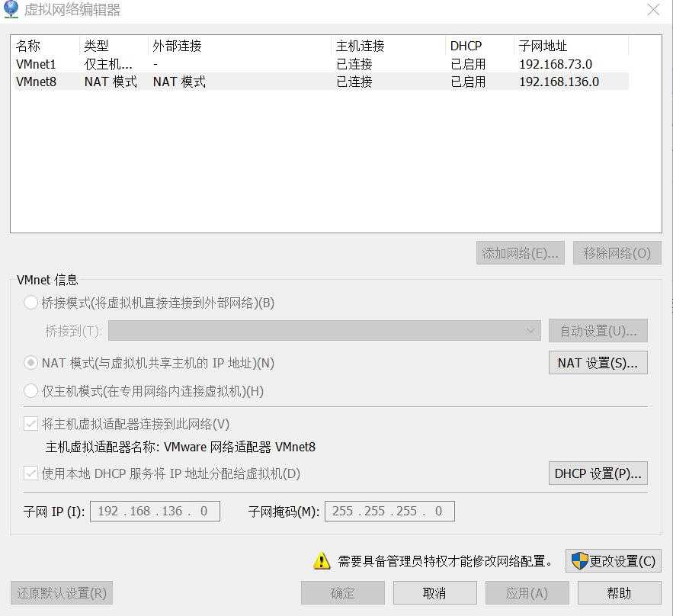This screenshot has height=616, width=673.
Task: Click the 名称 column header
Action: [46, 46]
